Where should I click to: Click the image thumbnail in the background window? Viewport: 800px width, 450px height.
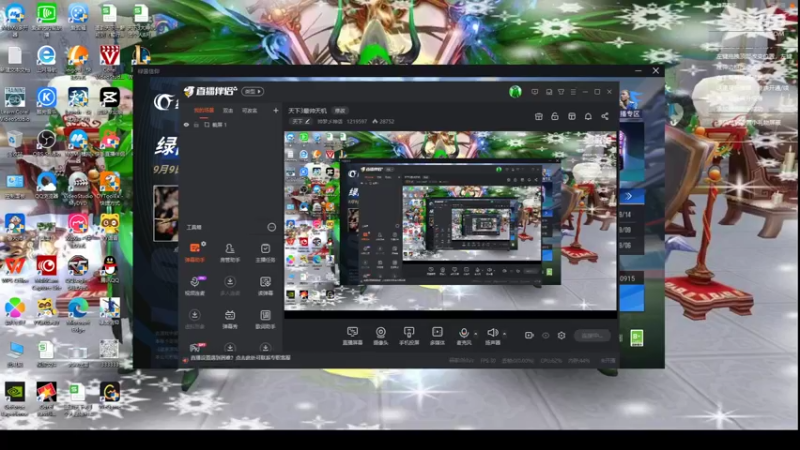tap(166, 213)
